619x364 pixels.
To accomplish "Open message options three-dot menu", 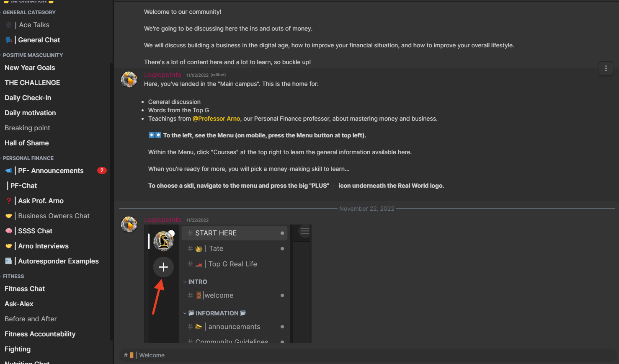I will (x=606, y=68).
